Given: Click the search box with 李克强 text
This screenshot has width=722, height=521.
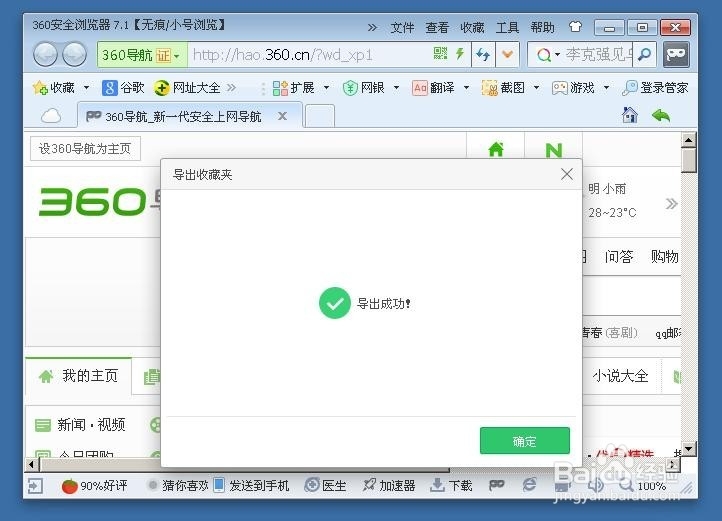Looking at the screenshot, I should (599, 55).
